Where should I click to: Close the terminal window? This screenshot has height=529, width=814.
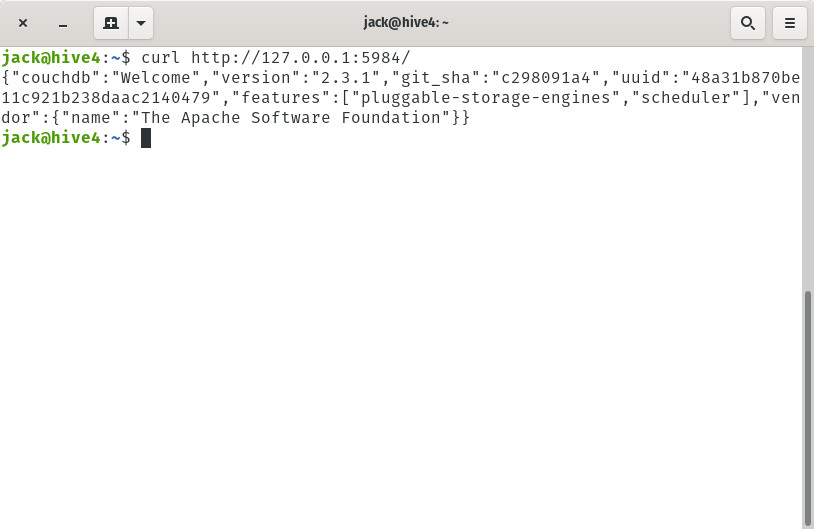pyautogui.click(x=23, y=23)
